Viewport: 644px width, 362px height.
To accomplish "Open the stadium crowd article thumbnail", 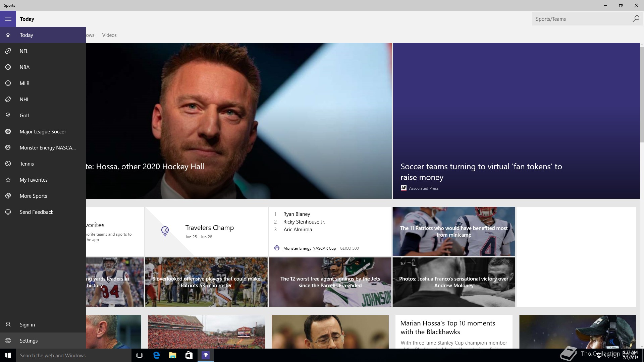I will (206, 332).
